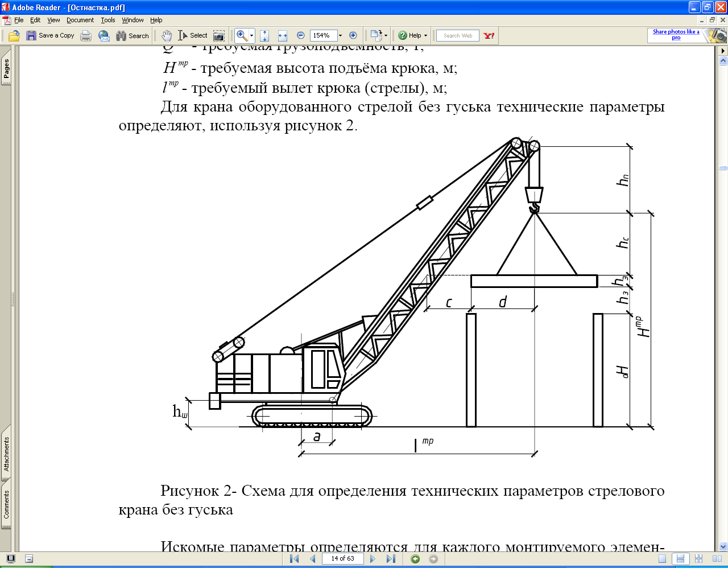Screen dimensions: 728x568
Task: Expand the Help dropdown arrow
Action: click(x=425, y=36)
